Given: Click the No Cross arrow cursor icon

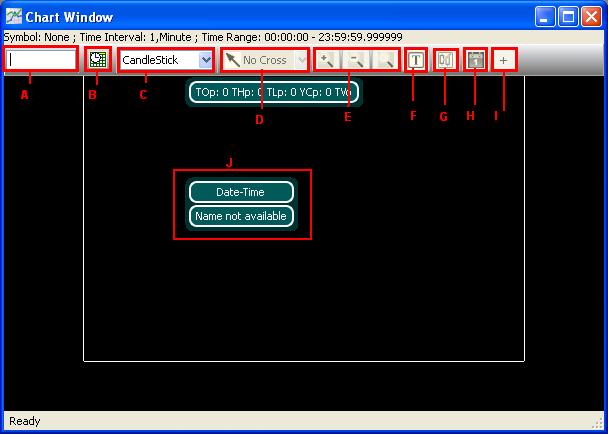Looking at the screenshot, I should 232,60.
